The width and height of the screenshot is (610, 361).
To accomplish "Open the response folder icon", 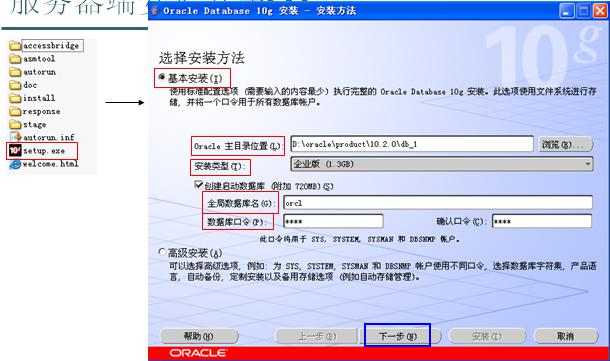I will tap(15, 111).
